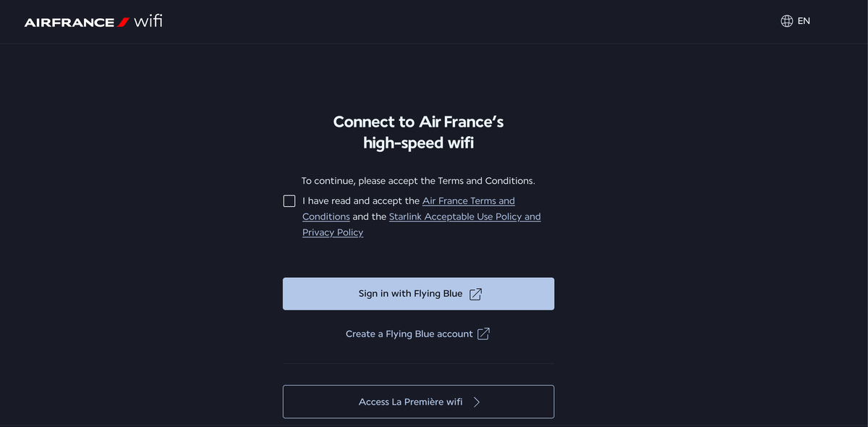Image resolution: width=868 pixels, height=427 pixels.
Task: Click the divider line above La Première button
Action: [418, 363]
